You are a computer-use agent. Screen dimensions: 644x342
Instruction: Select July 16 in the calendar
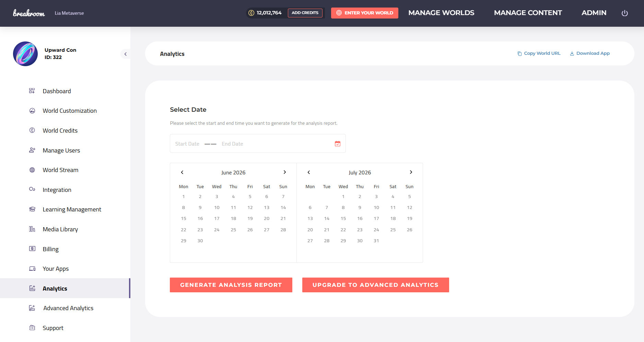[x=360, y=219]
